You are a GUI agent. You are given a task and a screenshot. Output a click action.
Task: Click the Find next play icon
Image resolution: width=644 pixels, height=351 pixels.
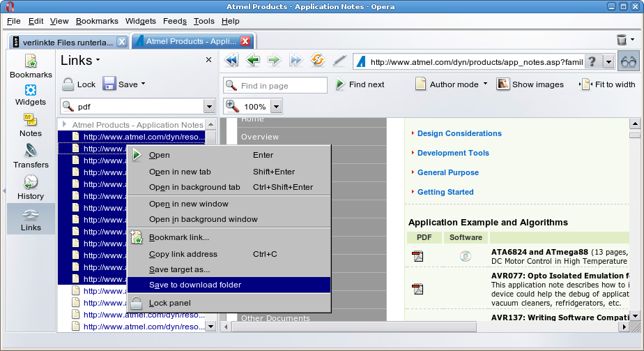(340, 84)
